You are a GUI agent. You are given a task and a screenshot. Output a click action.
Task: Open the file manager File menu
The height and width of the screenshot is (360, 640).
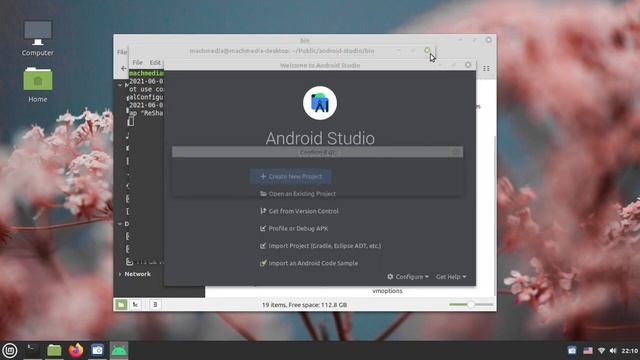pyautogui.click(x=122, y=52)
